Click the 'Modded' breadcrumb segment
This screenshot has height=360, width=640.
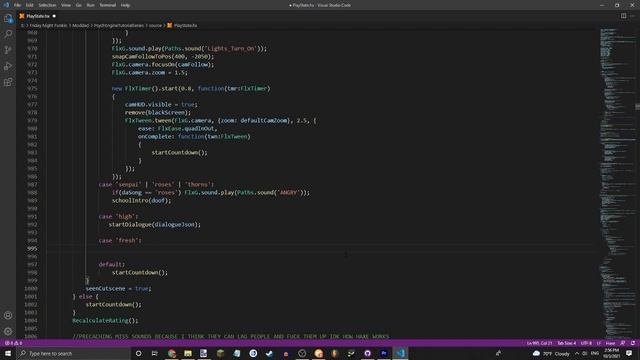[x=80, y=25]
